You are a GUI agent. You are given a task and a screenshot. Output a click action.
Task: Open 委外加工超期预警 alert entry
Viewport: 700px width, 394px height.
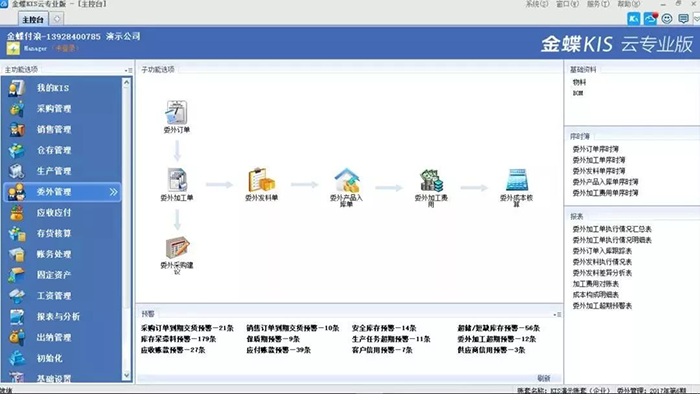point(496,339)
